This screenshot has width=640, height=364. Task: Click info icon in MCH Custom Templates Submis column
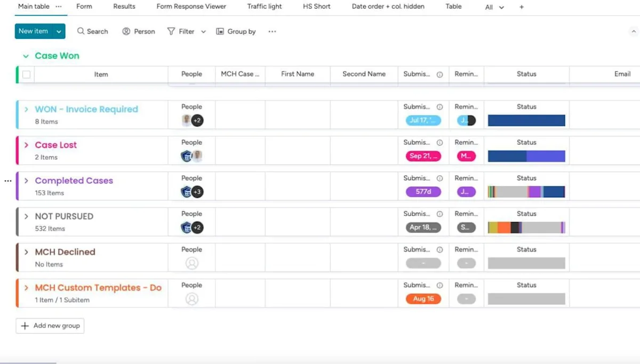click(x=439, y=286)
